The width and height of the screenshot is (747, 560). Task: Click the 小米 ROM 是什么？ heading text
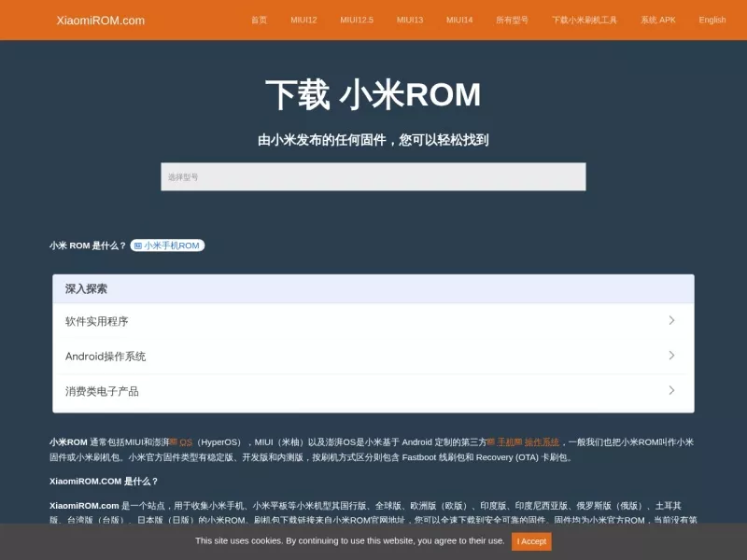[x=88, y=245]
